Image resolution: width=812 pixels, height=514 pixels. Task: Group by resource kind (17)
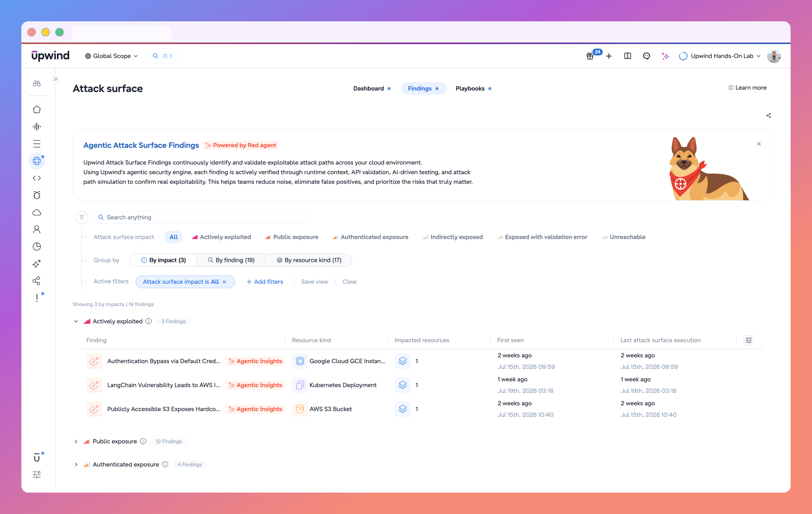click(309, 260)
